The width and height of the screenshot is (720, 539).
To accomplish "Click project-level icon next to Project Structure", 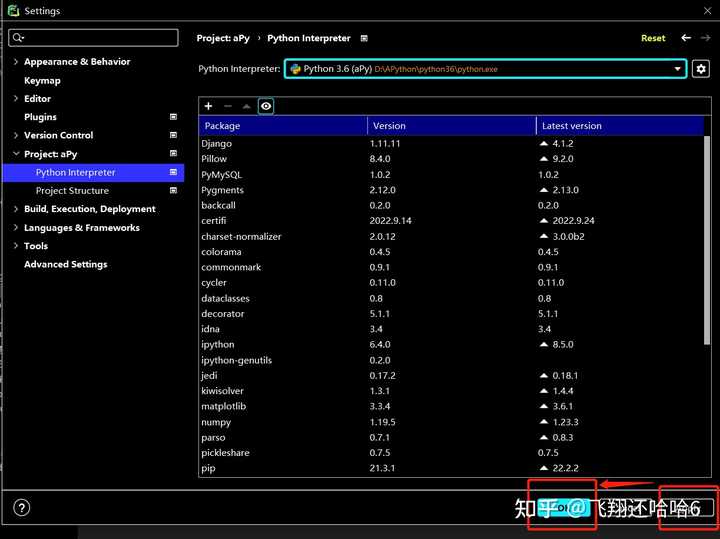I will point(174,190).
